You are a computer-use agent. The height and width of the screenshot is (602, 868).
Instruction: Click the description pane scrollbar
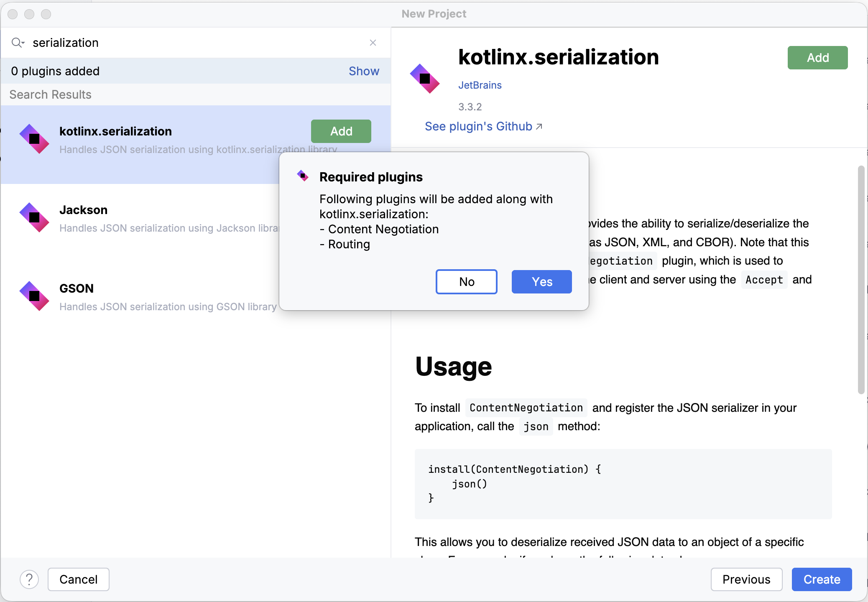click(861, 280)
